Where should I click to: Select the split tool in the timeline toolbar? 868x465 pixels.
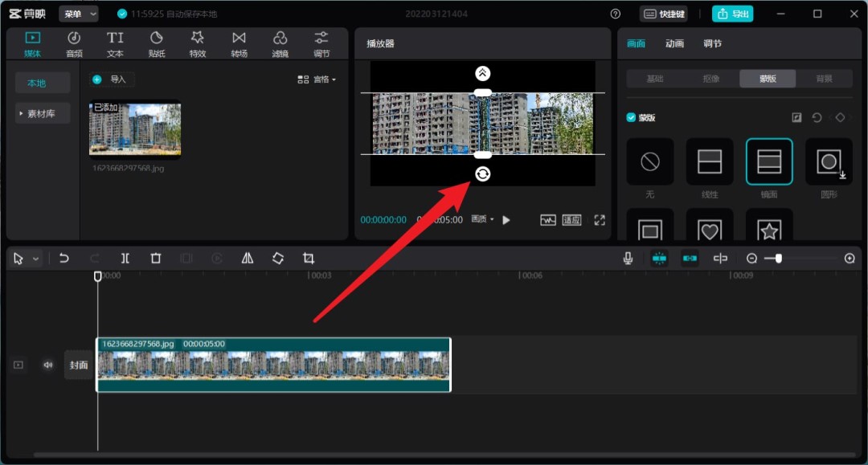pos(125,258)
